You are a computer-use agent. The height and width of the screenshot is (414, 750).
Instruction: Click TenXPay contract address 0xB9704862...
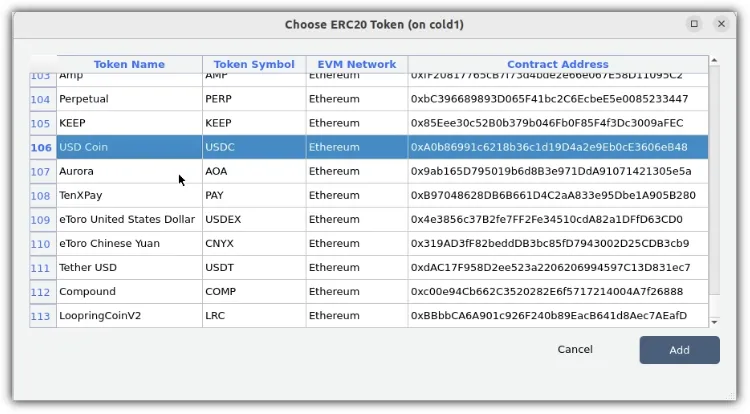[558, 195]
